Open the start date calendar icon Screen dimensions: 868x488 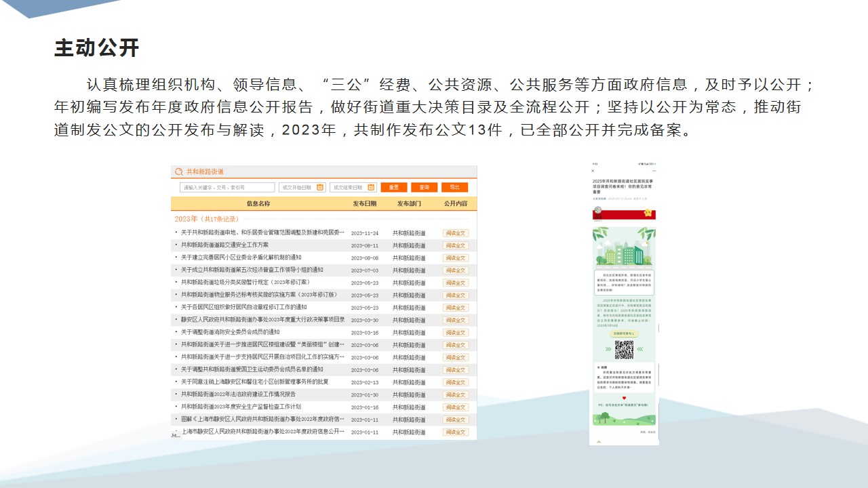[321, 188]
